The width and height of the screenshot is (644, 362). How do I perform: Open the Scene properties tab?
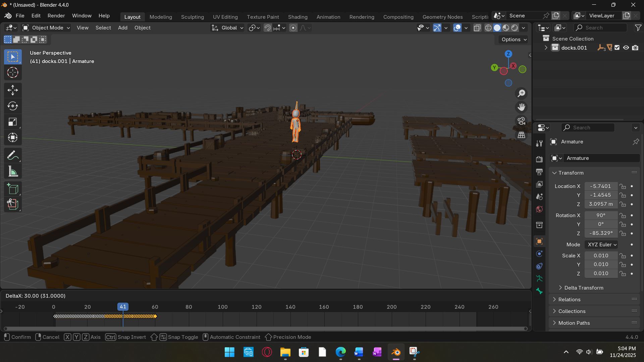(539, 197)
